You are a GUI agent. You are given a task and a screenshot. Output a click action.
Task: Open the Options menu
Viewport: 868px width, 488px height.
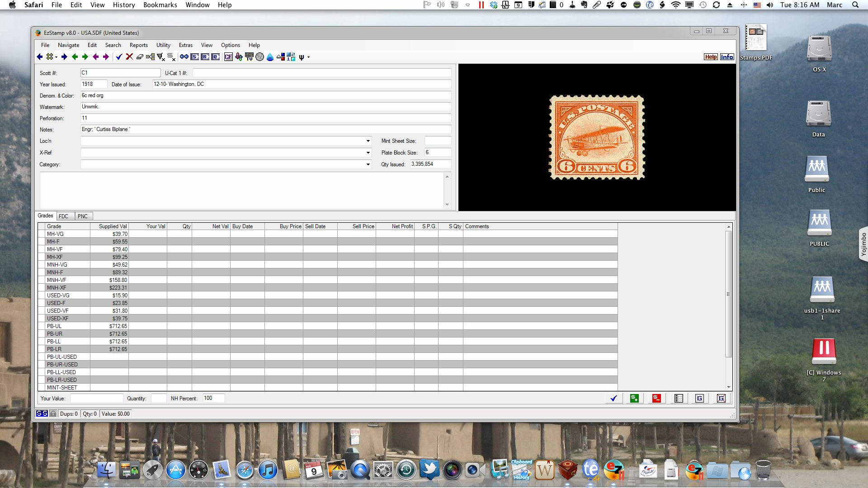[230, 45]
